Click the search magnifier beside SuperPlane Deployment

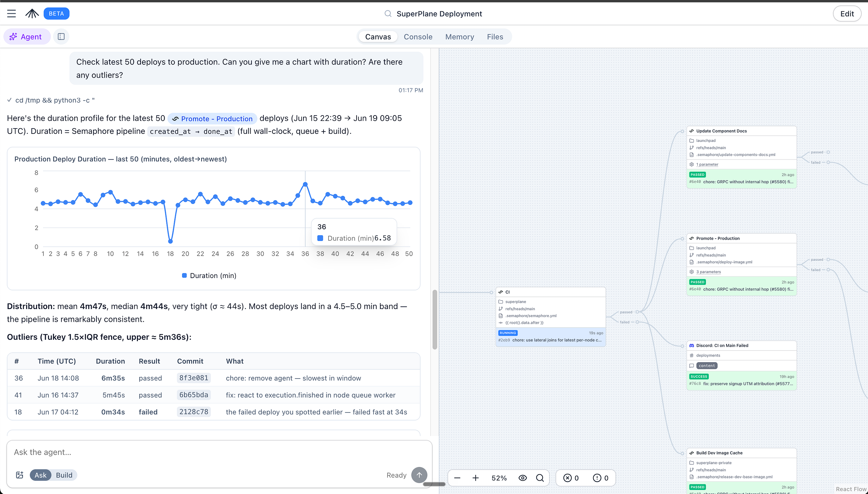[x=388, y=14]
